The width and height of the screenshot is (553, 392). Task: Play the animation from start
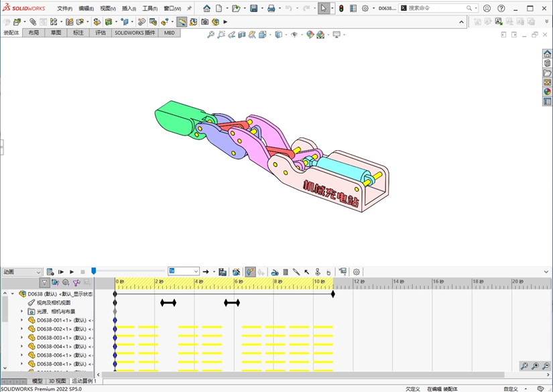point(61,272)
